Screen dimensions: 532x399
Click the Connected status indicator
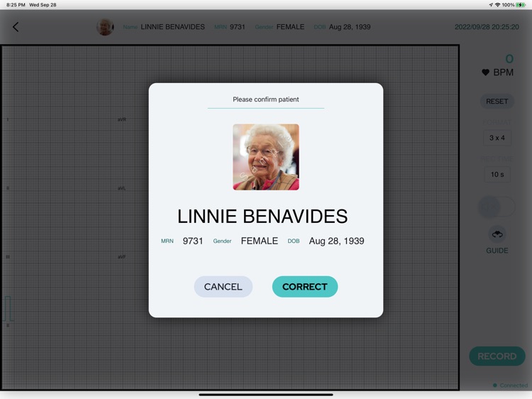tap(510, 386)
